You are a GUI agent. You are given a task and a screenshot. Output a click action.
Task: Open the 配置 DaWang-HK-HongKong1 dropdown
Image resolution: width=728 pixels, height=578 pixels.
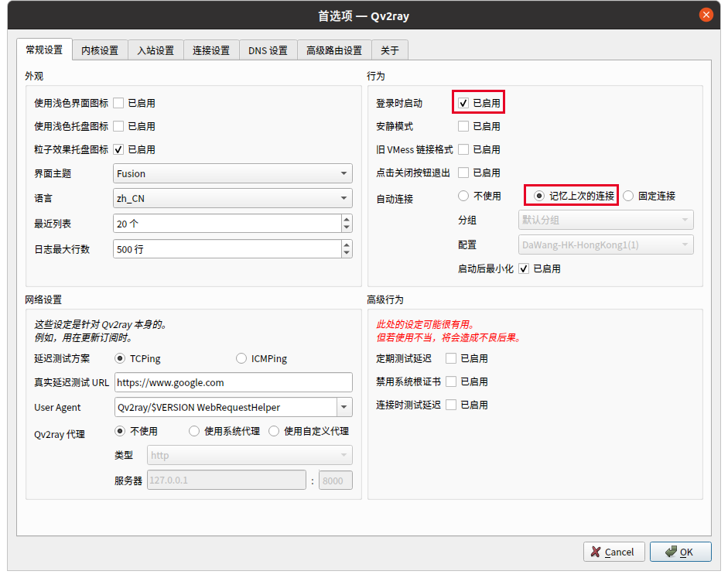point(606,245)
